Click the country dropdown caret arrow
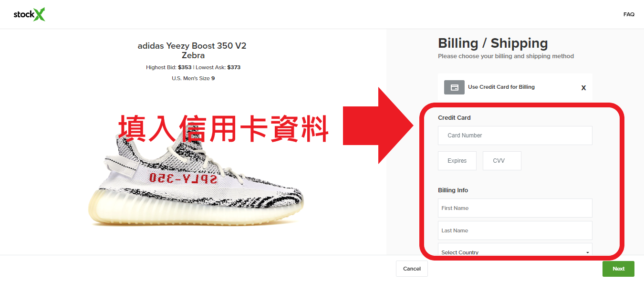The width and height of the screenshot is (644, 282). coord(588,252)
